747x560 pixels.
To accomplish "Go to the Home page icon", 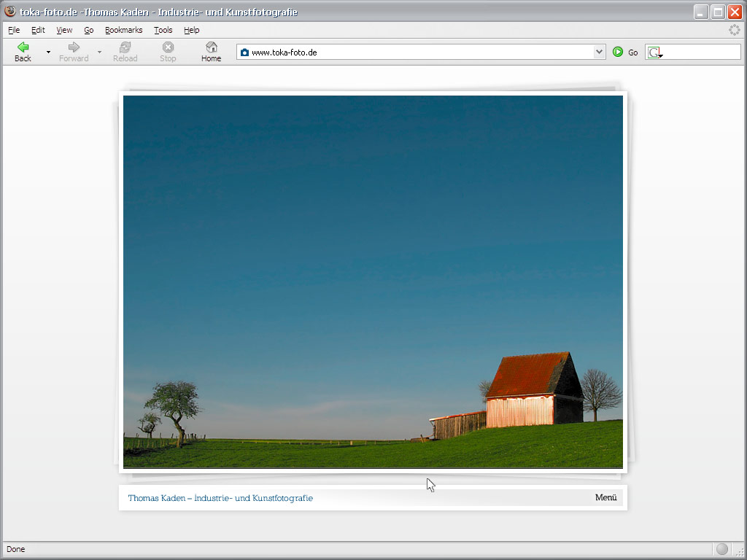I will pyautogui.click(x=211, y=47).
